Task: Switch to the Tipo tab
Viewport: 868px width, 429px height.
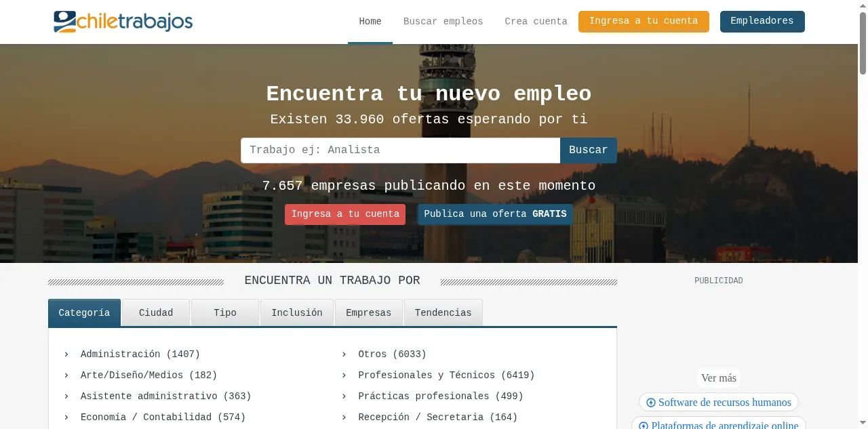Action: (225, 313)
